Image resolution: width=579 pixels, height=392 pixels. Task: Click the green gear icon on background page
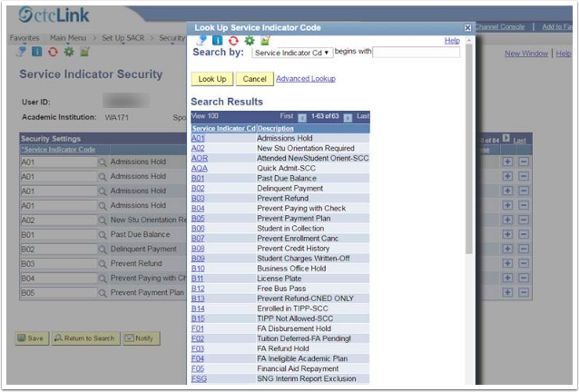point(69,52)
